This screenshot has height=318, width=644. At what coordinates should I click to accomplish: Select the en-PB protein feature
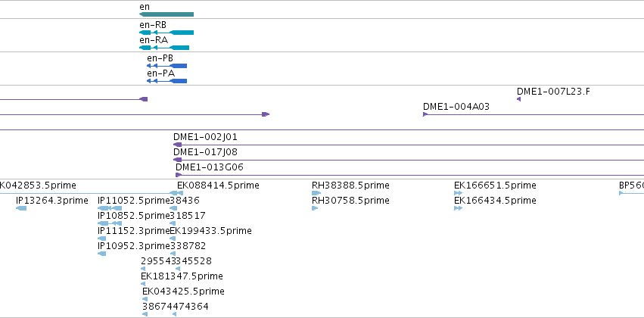click(x=166, y=66)
